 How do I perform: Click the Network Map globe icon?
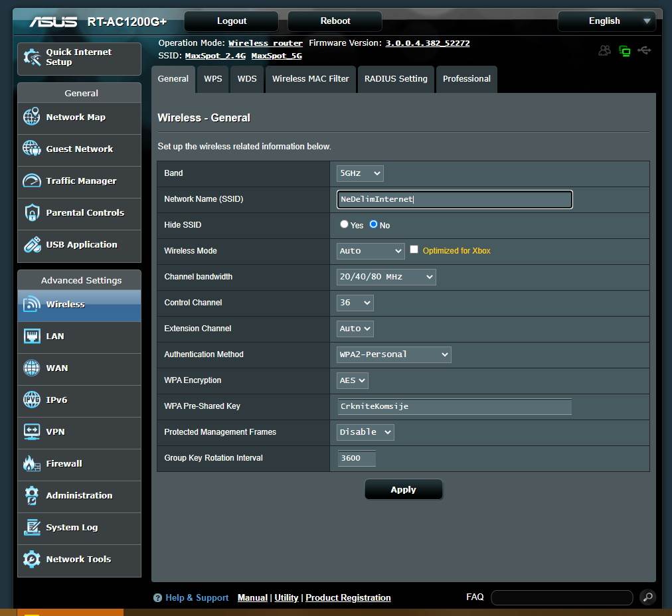(x=31, y=117)
